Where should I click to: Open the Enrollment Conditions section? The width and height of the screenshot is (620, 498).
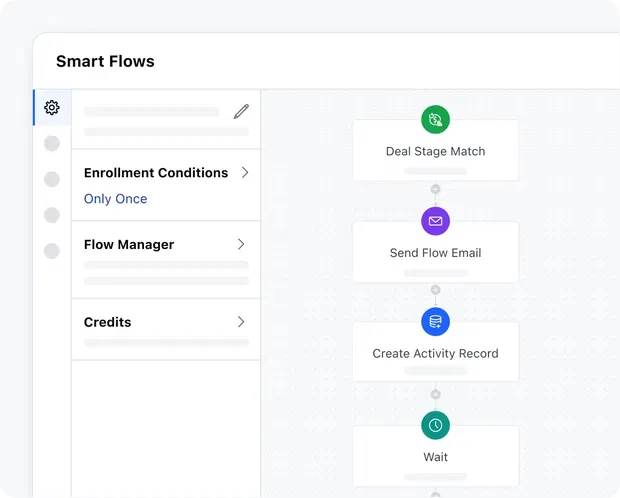point(156,173)
